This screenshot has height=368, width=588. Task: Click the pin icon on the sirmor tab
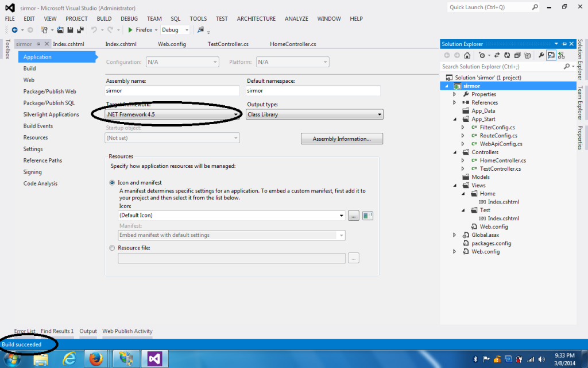tap(38, 44)
